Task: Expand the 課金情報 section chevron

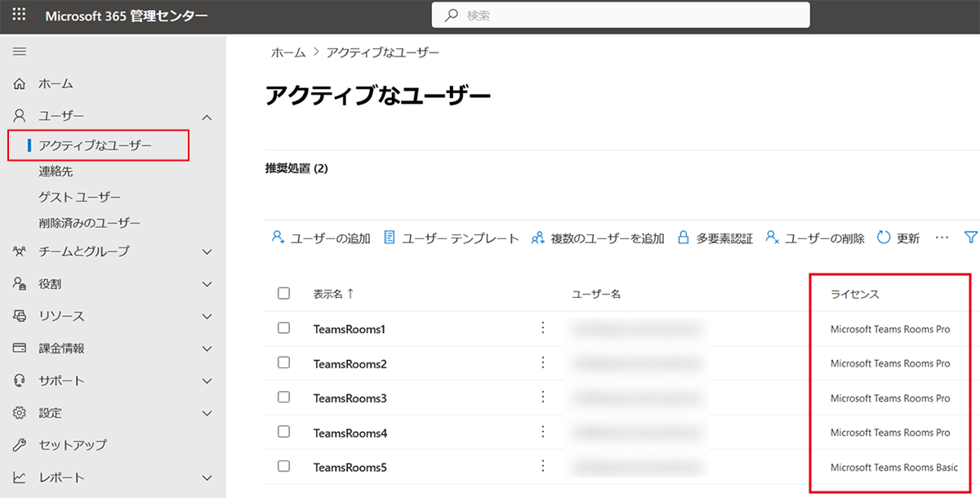Action: pos(207,349)
